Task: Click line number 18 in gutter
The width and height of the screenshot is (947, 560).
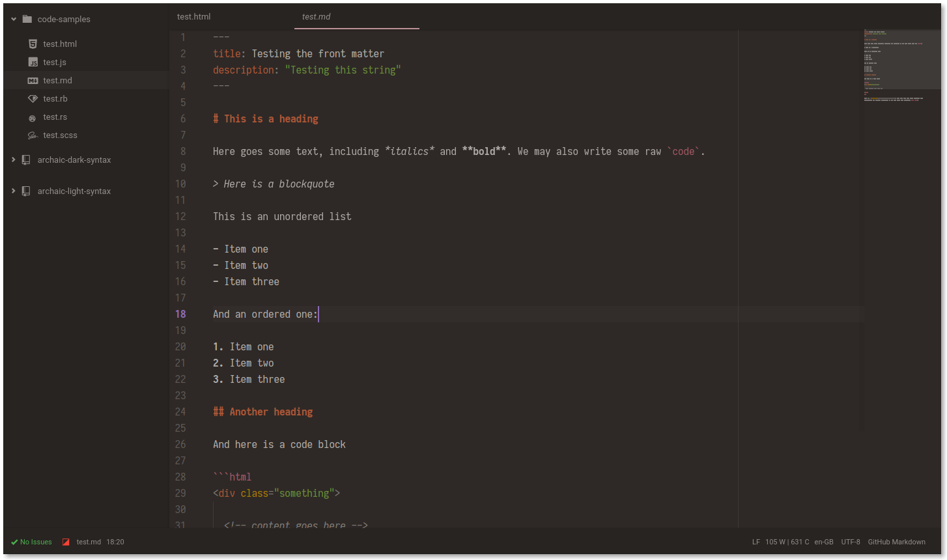Action: pyautogui.click(x=180, y=314)
